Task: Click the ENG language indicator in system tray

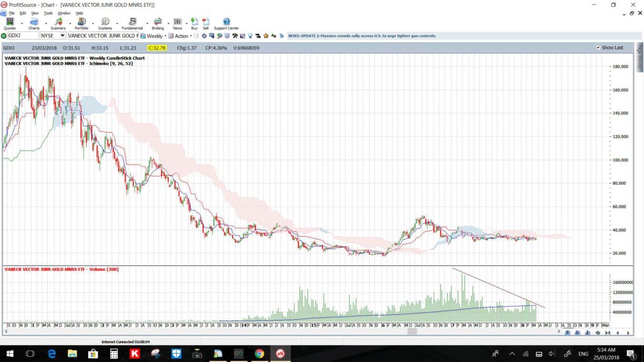Action: pyautogui.click(x=583, y=354)
